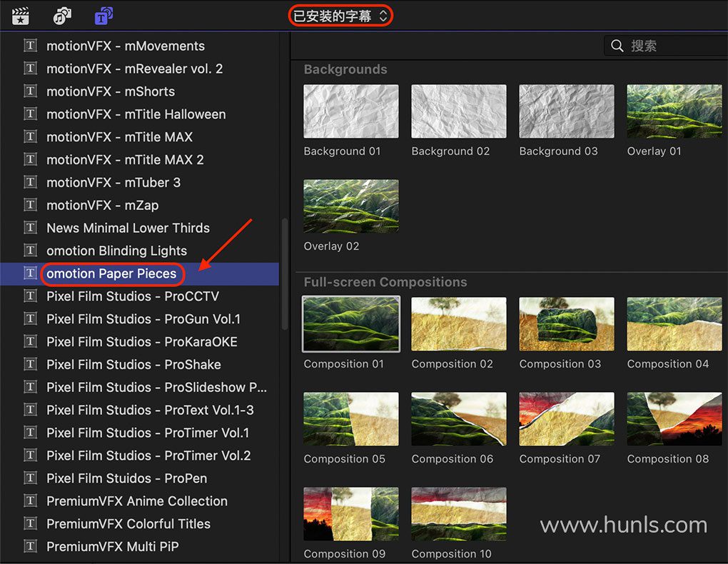Select News Minimal Lower Thirds category

[139, 228]
